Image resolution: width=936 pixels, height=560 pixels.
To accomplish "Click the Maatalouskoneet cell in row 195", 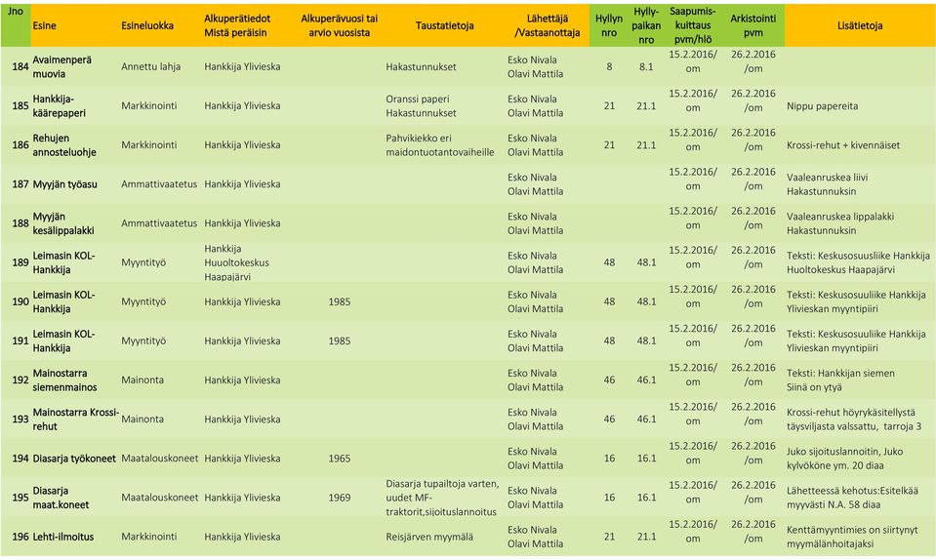I will pyautogui.click(x=159, y=498).
